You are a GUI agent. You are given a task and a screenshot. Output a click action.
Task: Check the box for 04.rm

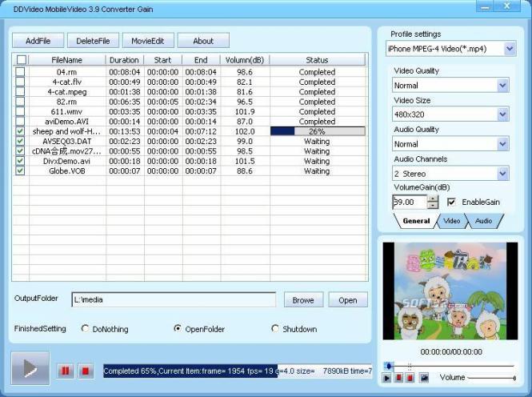[20, 71]
